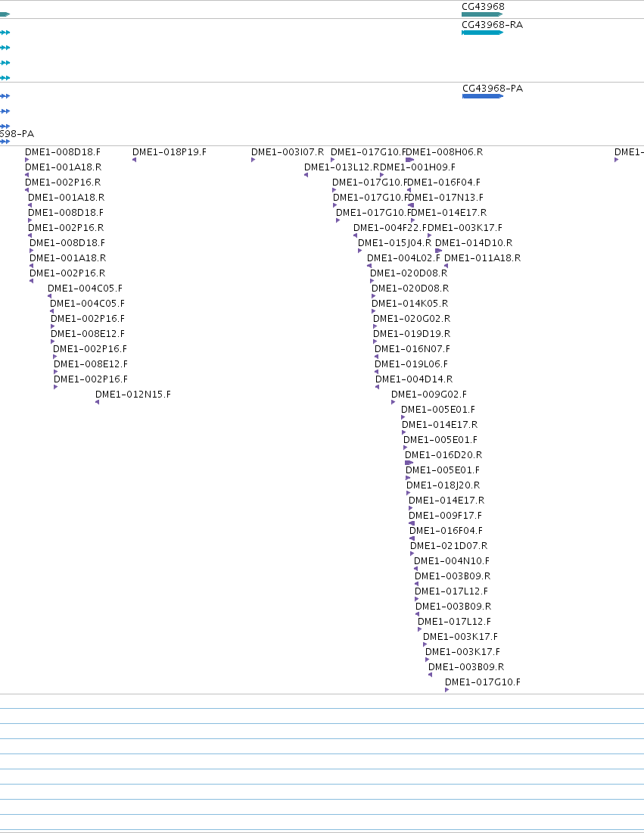Open the DME1-016N07.F feature label
The width and height of the screenshot is (644, 833).
[412, 349]
